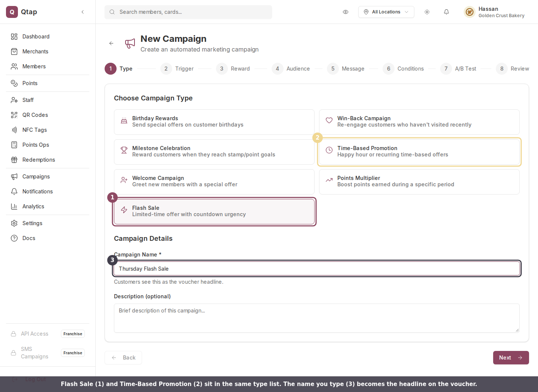The width and height of the screenshot is (538, 392).
Task: Click the Notifications bell sidebar icon
Action: click(14, 192)
